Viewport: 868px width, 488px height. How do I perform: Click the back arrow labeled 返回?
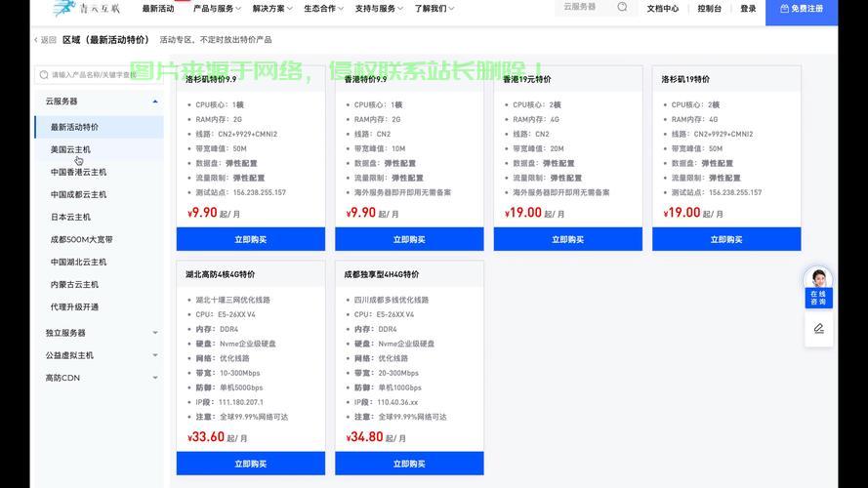46,40
